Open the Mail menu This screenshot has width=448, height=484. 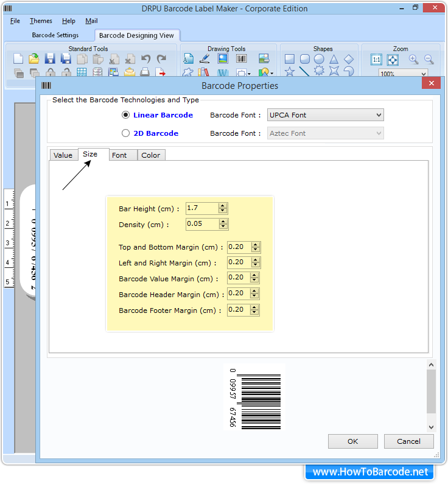tap(92, 21)
